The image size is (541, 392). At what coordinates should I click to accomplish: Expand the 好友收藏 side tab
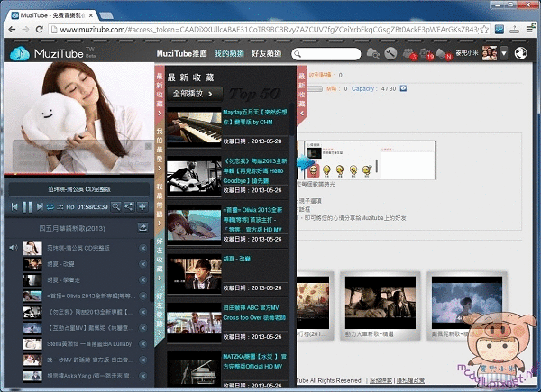160,259
